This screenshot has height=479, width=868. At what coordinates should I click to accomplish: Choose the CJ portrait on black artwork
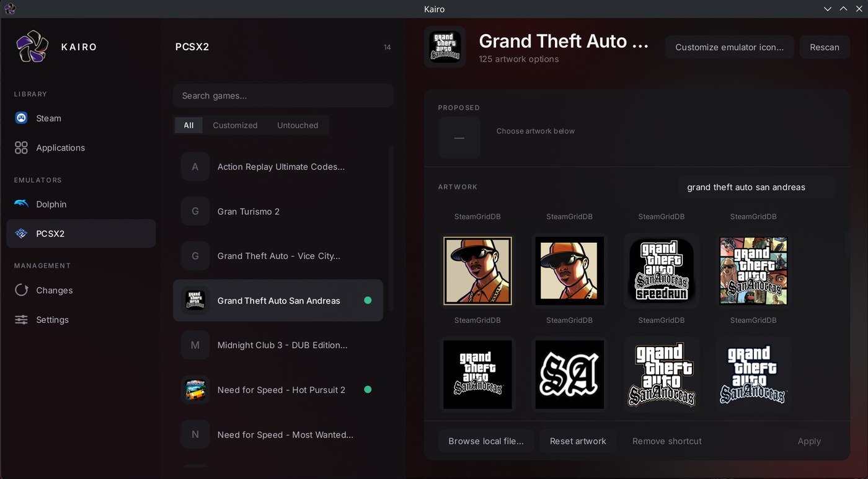click(569, 271)
